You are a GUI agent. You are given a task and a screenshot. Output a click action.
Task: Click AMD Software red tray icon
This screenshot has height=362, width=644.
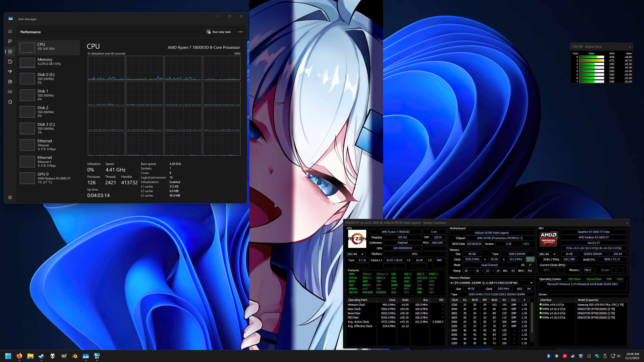point(565,356)
